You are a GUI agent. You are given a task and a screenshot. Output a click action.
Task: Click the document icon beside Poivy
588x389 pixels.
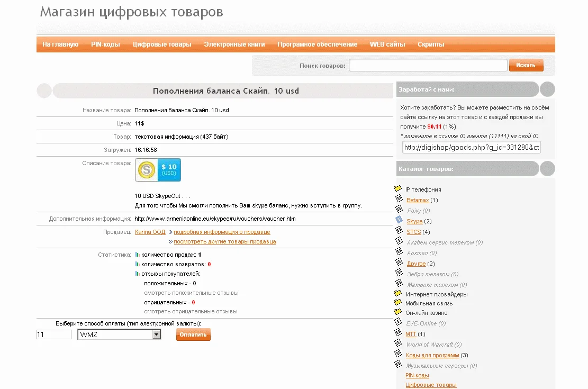point(399,209)
